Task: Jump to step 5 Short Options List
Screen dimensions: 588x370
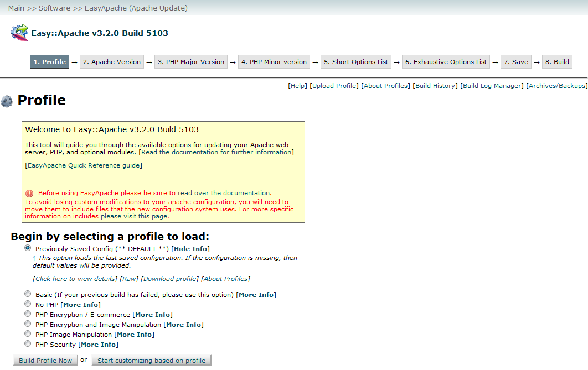Action: pos(356,62)
